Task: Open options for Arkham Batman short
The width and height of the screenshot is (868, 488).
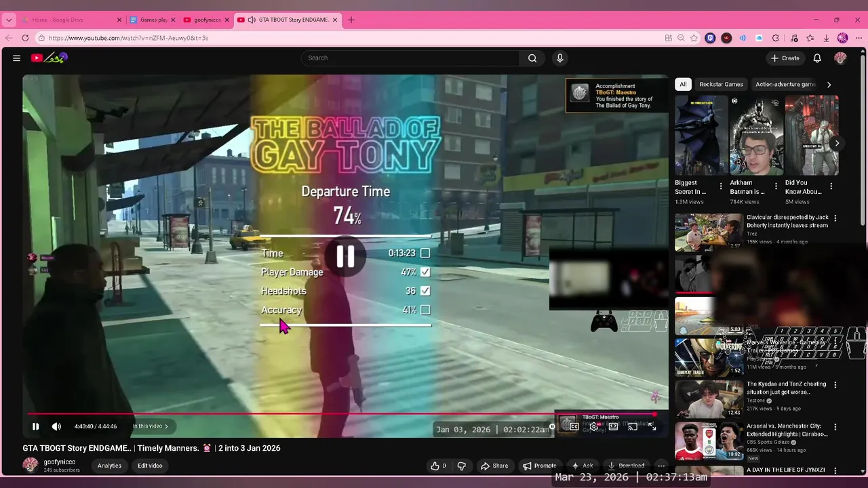Action: (776, 186)
